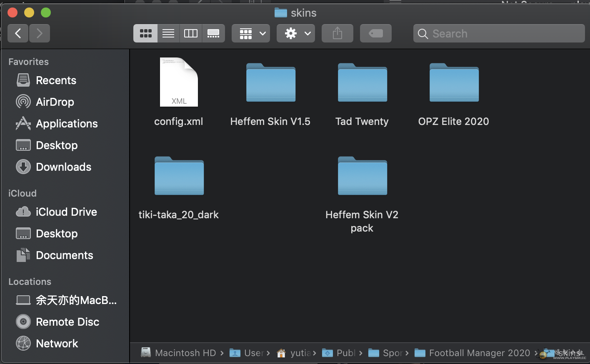Select Network in Locations
This screenshot has width=590, height=364.
point(65,344)
